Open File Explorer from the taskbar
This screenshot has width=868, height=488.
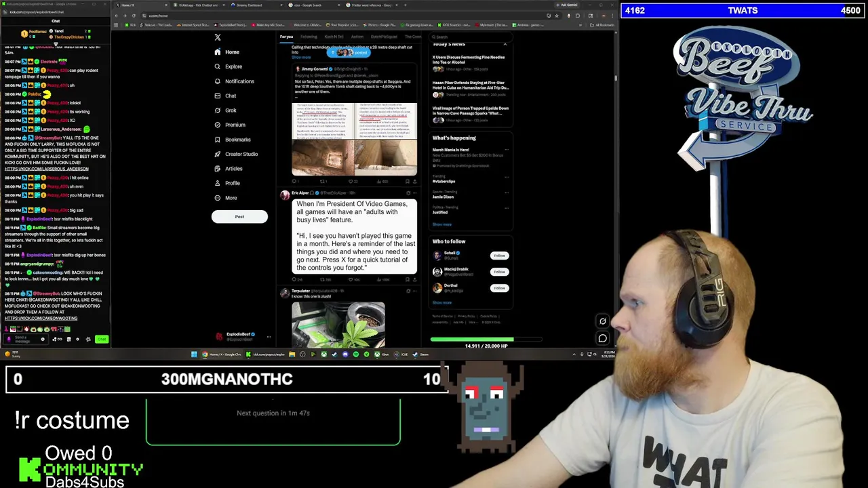coord(292,354)
